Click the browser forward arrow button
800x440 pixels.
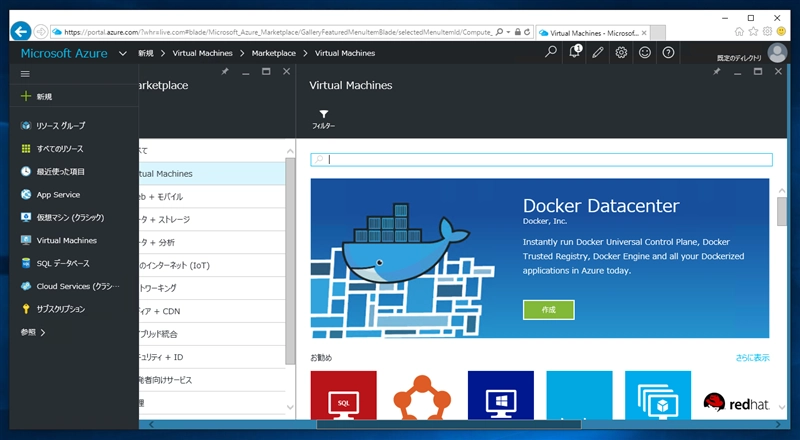pos(41,32)
